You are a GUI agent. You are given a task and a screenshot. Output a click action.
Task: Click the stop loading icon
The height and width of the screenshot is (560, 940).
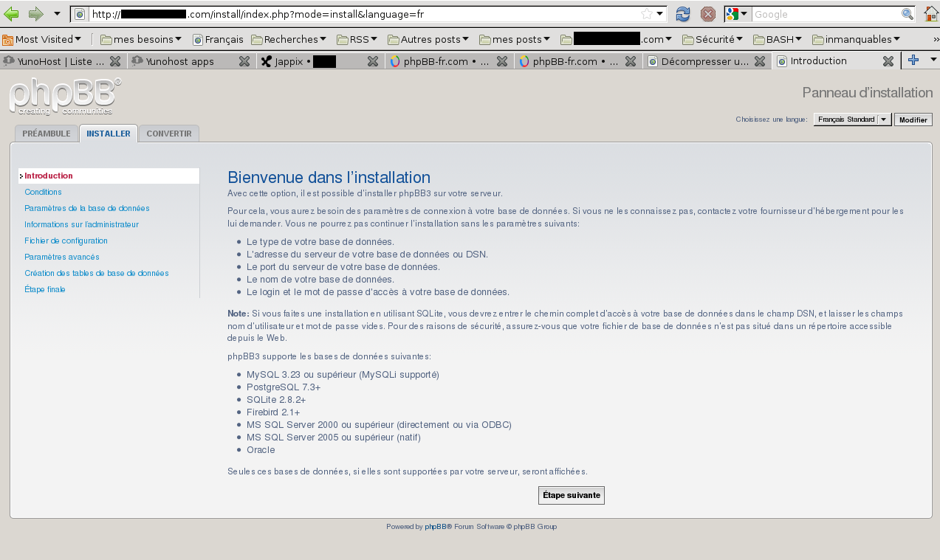coord(707,14)
